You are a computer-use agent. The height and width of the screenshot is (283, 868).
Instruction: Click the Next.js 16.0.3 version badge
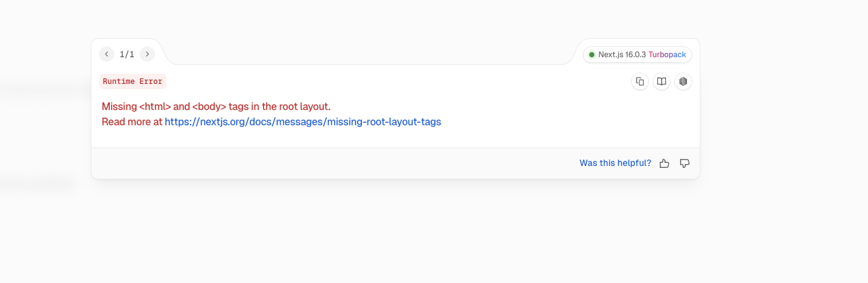[637, 55]
